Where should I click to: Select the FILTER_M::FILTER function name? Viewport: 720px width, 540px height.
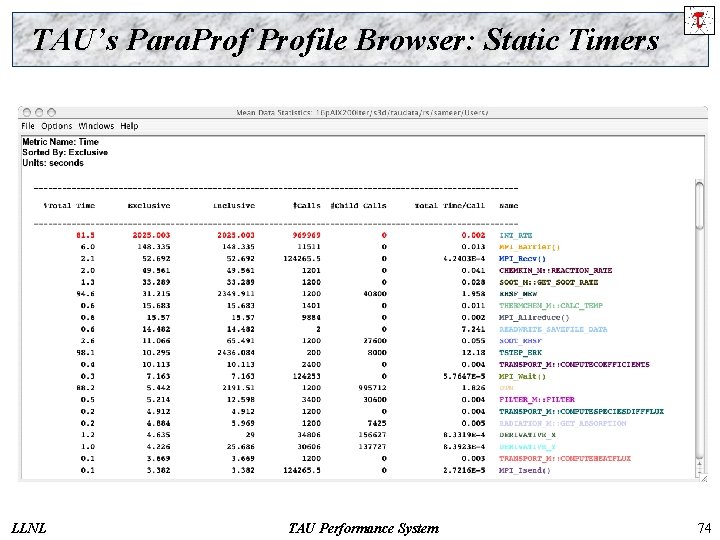coord(537,399)
